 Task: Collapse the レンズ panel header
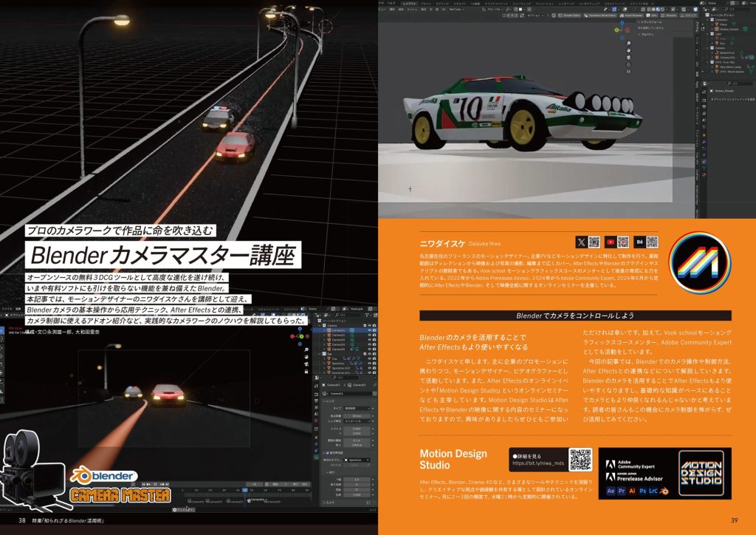pos(329,401)
